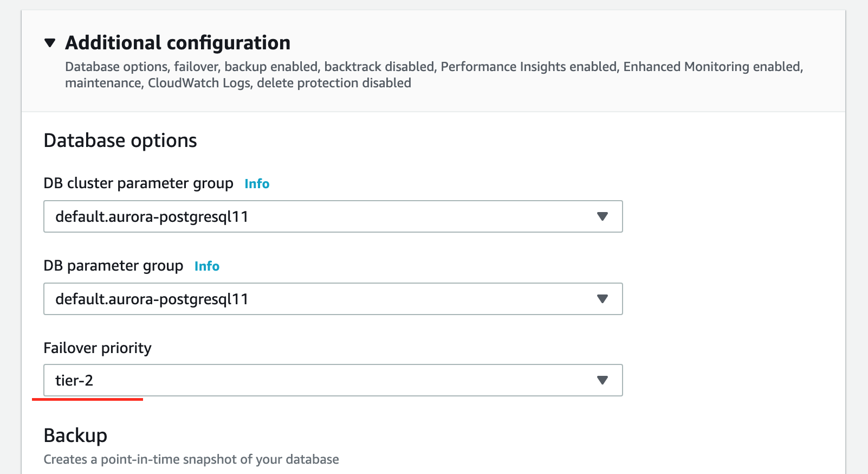This screenshot has height=474, width=868.
Task: Click the DB parameter group label
Action: (x=113, y=266)
